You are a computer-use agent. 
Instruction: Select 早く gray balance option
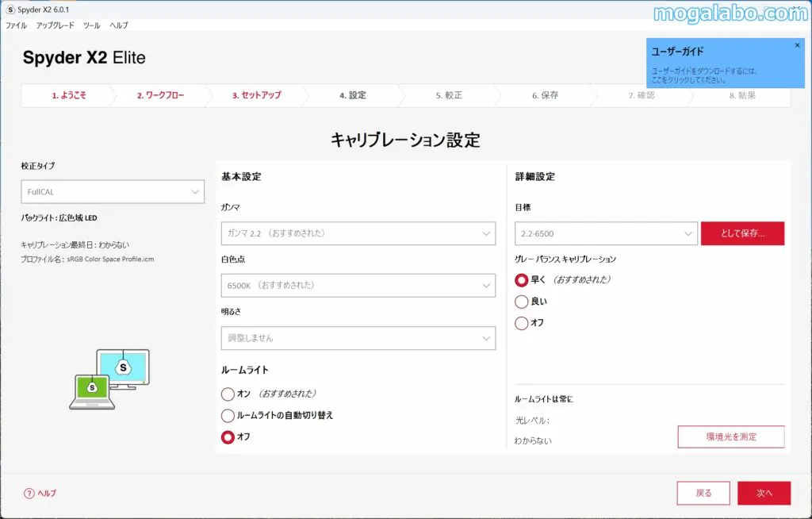(x=522, y=280)
